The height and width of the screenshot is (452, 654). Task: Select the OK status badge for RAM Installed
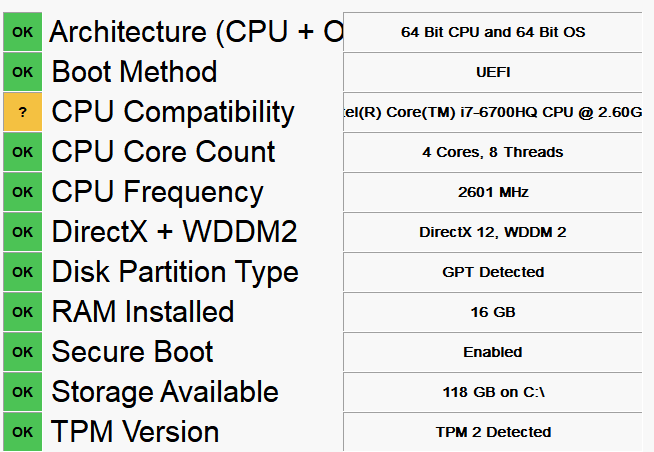click(23, 312)
